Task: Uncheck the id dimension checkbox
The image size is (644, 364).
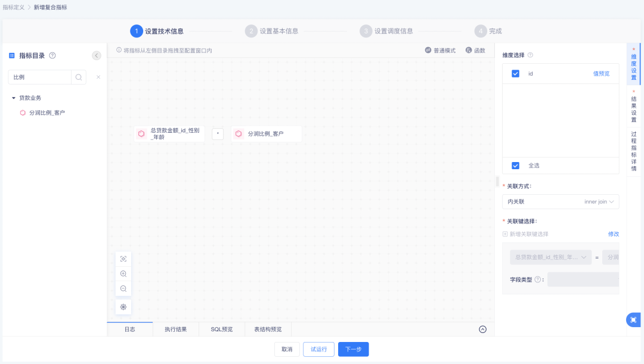Action: tap(516, 74)
